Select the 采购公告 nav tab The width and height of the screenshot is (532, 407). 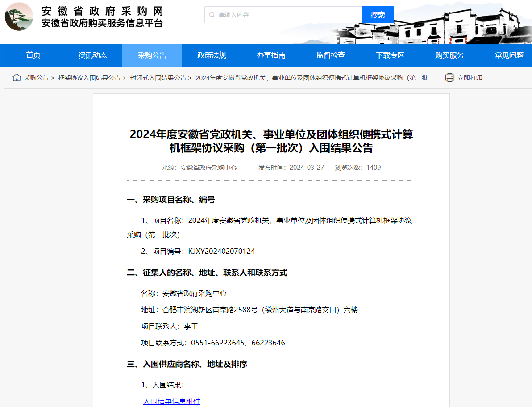(x=152, y=55)
